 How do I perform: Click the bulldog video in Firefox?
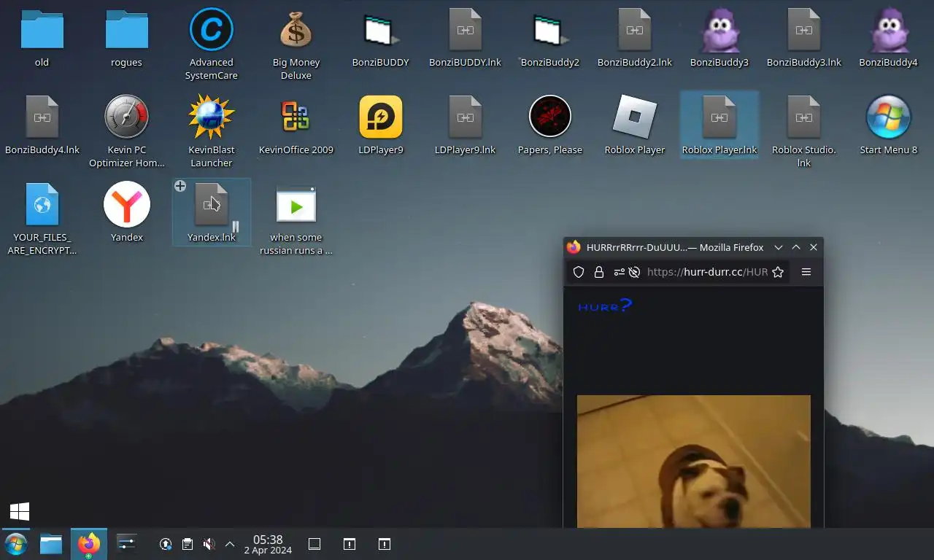[693, 461]
